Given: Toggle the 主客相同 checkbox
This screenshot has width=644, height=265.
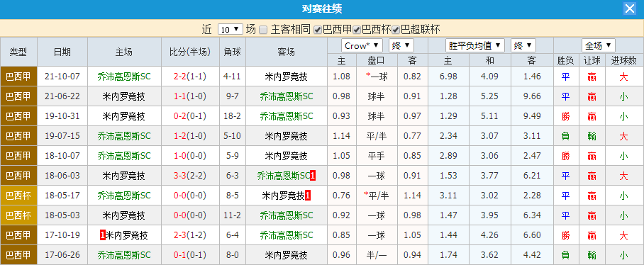Looking at the screenshot, I should (x=263, y=30).
